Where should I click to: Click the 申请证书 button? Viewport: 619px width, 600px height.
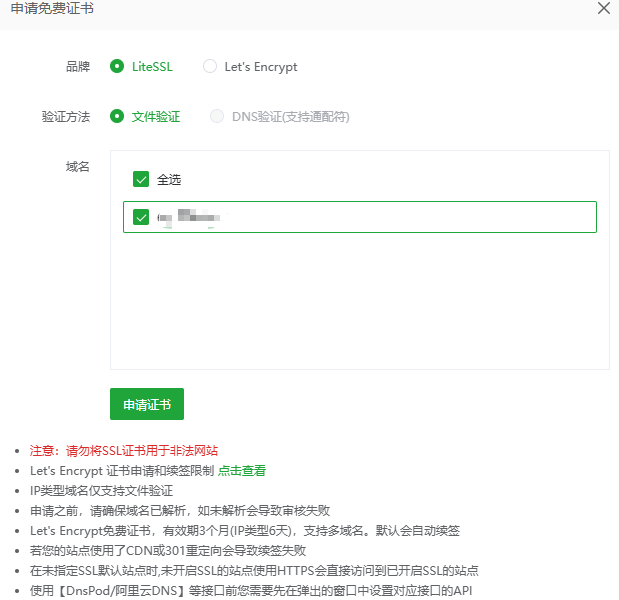point(147,404)
